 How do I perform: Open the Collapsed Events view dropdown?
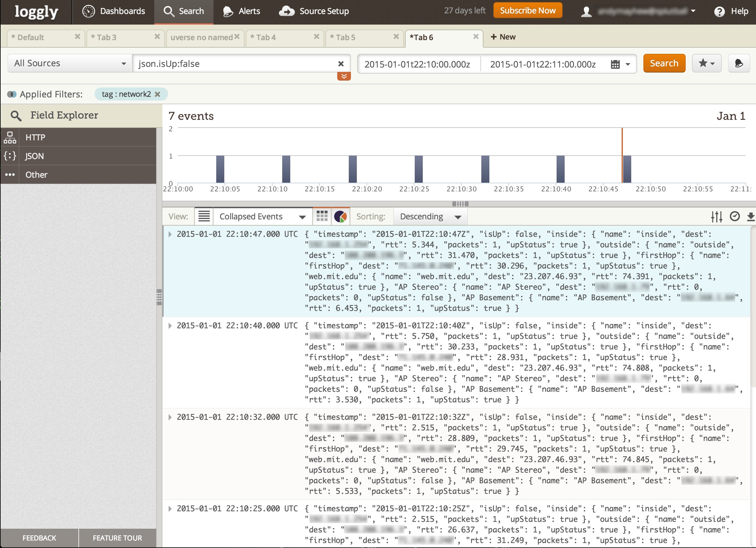click(x=262, y=217)
